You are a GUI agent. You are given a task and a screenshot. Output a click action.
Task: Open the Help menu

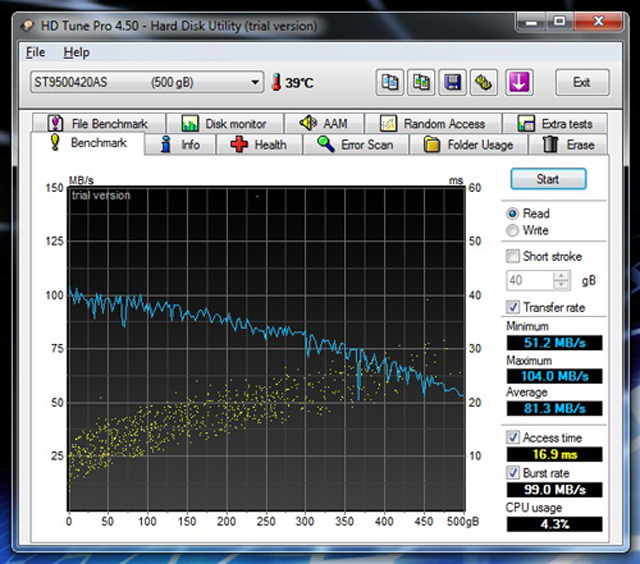(x=76, y=52)
